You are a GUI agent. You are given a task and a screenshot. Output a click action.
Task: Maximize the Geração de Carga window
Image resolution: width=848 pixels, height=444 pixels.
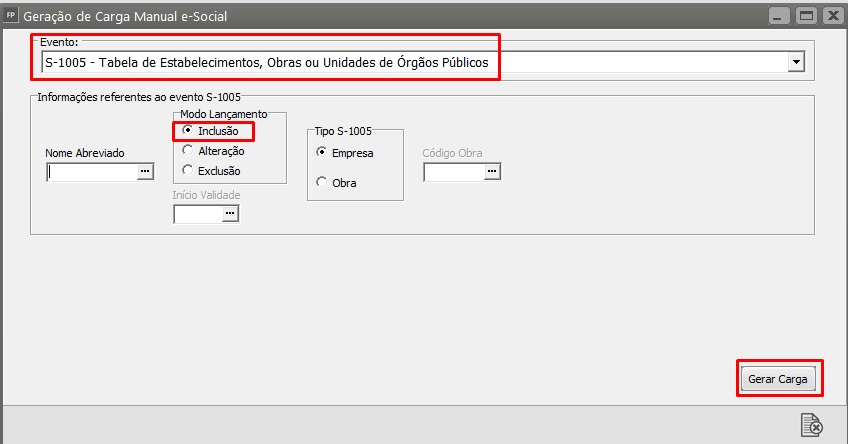click(806, 15)
